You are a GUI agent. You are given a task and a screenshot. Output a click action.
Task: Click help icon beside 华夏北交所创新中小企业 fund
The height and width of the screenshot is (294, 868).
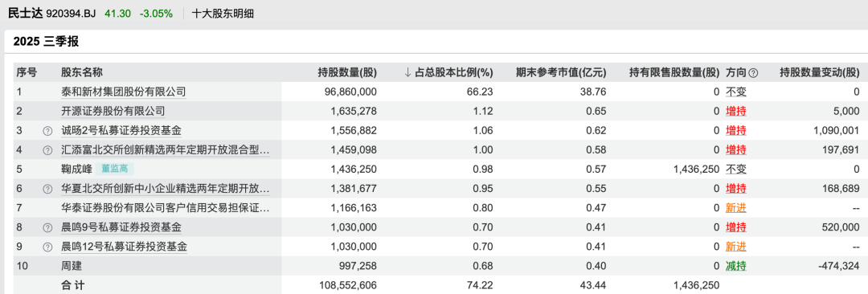48,189
